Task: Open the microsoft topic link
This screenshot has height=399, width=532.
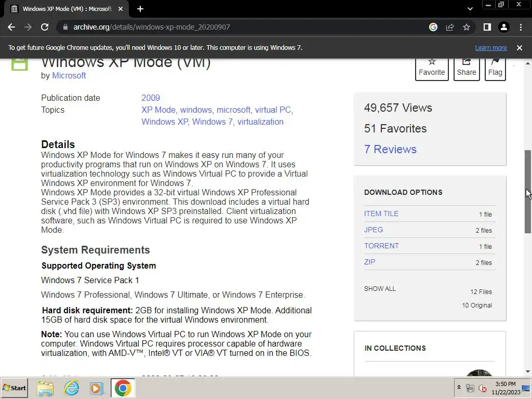Action: coord(233,110)
